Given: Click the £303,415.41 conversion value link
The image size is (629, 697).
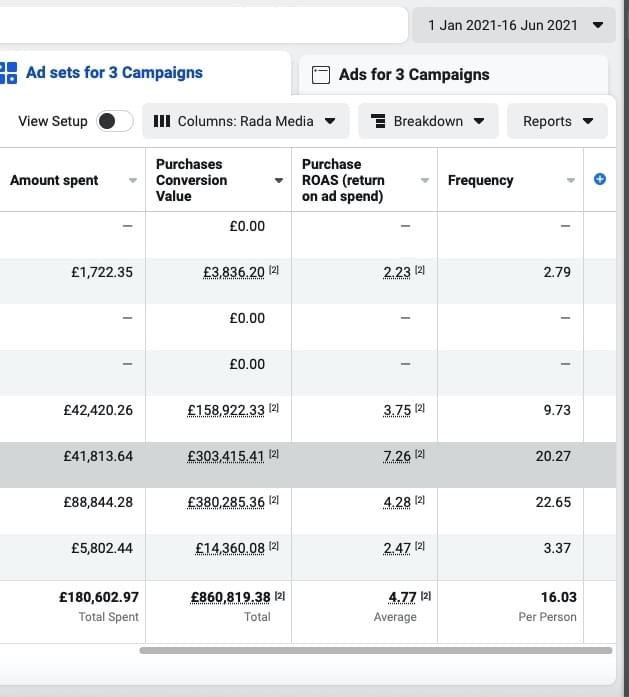Looking at the screenshot, I should 226,456.
